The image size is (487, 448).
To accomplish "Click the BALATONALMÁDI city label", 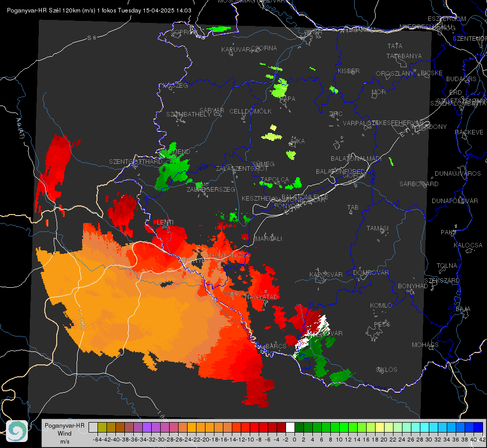I will (x=356, y=159).
